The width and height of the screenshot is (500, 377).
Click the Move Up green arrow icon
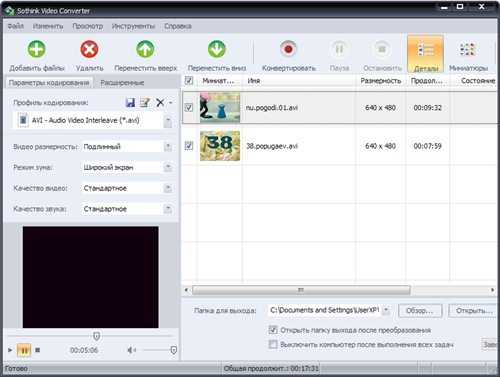(145, 49)
